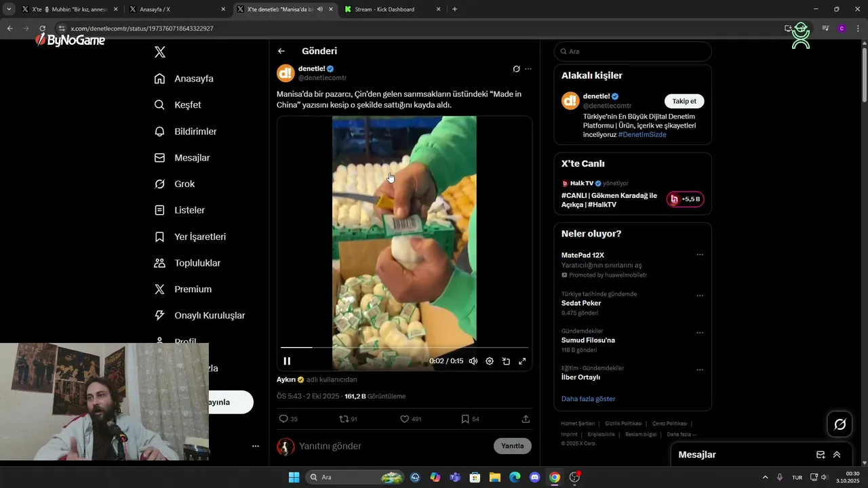Switch to Muhbir X tab
This screenshot has width=868, height=488.
pyautogui.click(x=70, y=9)
